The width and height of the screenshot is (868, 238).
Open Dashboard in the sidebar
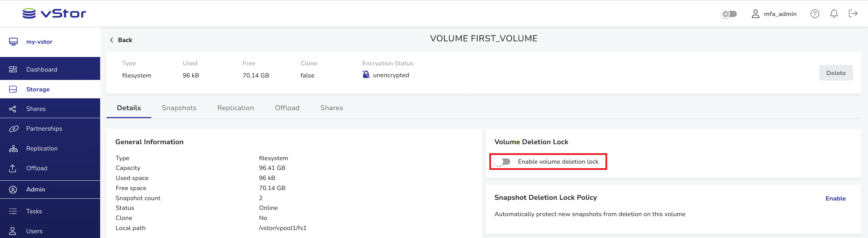pos(42,69)
